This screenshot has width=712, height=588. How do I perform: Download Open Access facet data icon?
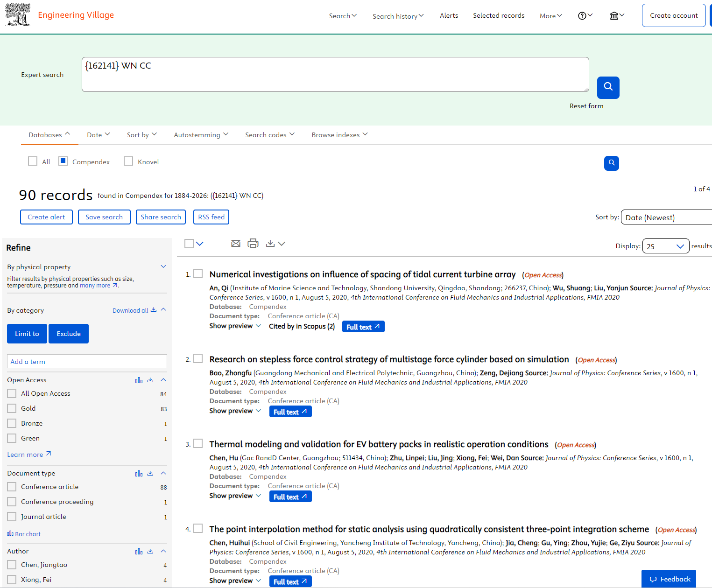tap(150, 380)
